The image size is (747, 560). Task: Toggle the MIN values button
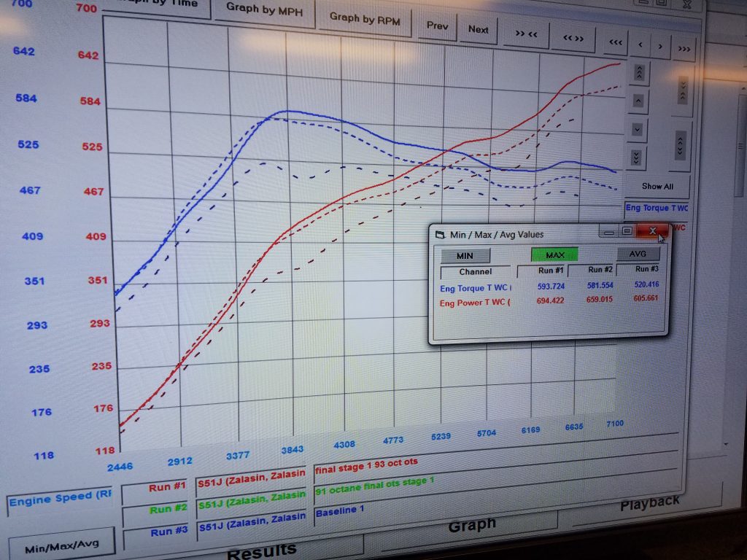[465, 256]
